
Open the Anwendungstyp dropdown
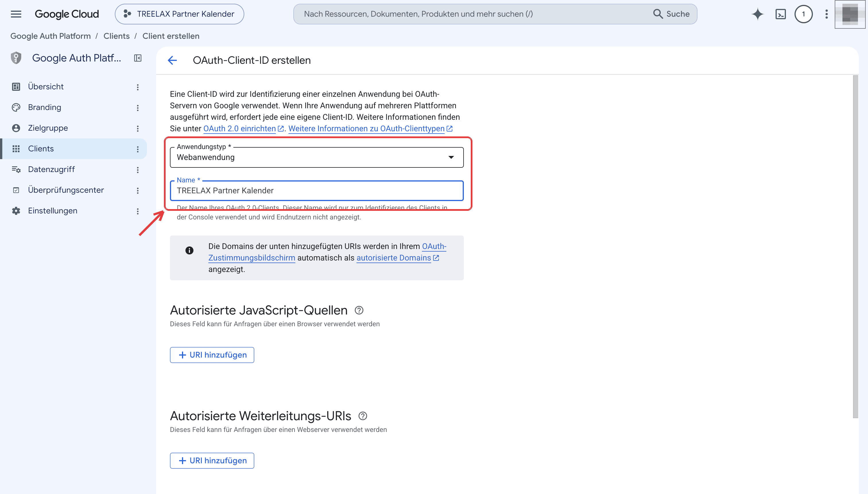(x=317, y=157)
